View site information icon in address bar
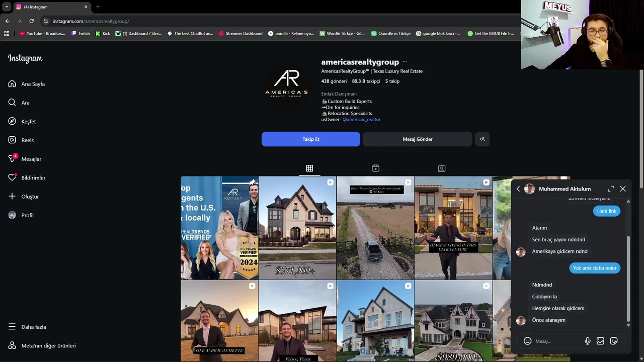 click(46, 21)
